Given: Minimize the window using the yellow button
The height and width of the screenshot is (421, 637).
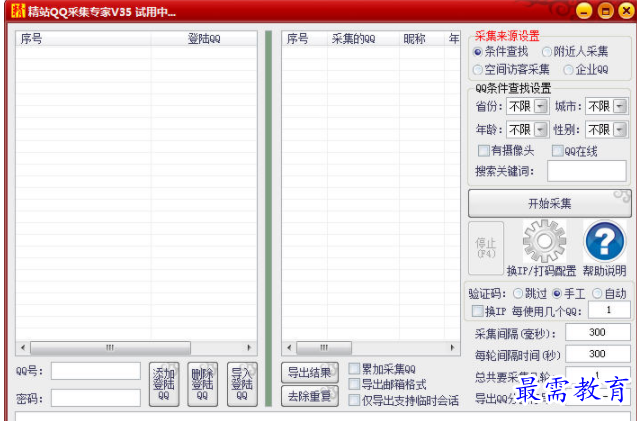Looking at the screenshot, I should 584,11.
